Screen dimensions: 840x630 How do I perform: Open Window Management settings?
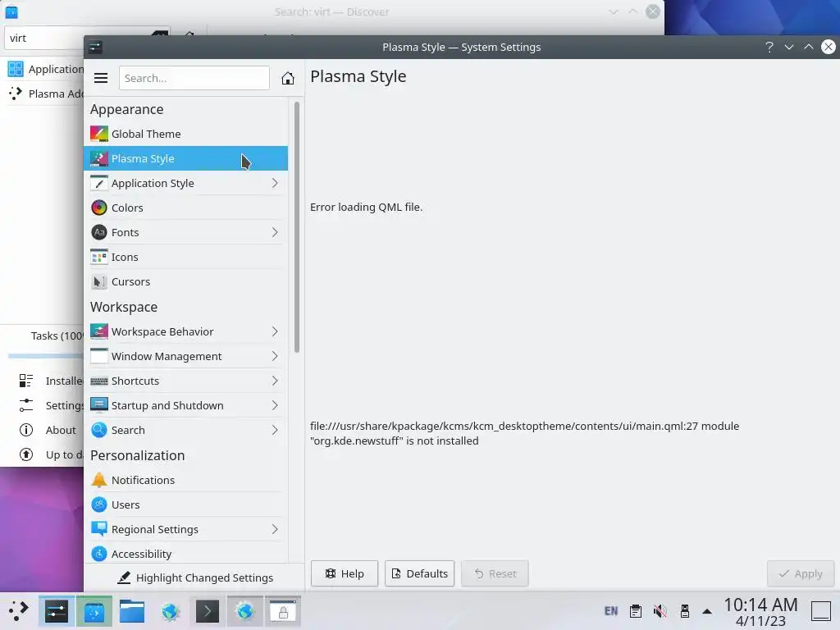[x=186, y=356]
